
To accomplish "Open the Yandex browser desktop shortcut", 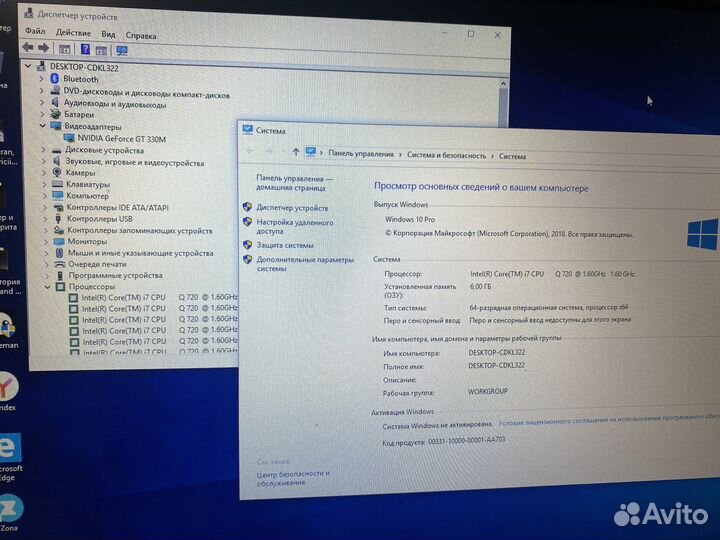I will click(8, 390).
